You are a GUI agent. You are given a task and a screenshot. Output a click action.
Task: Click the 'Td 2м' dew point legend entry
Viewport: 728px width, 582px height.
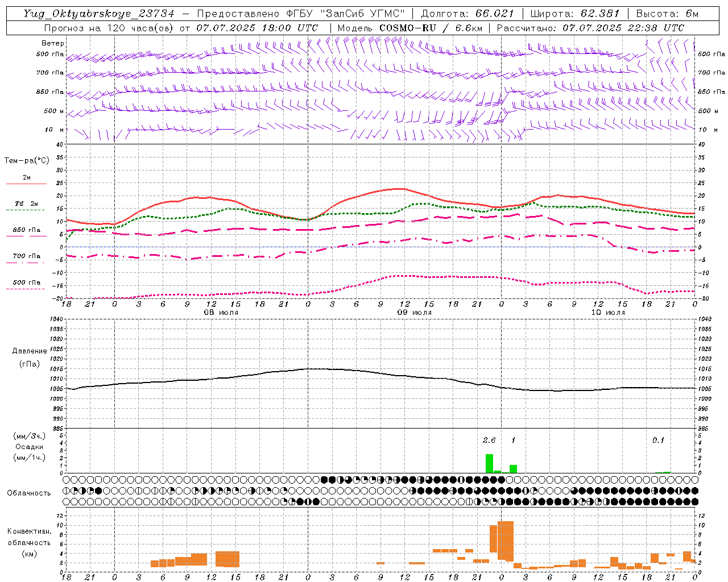point(26,203)
